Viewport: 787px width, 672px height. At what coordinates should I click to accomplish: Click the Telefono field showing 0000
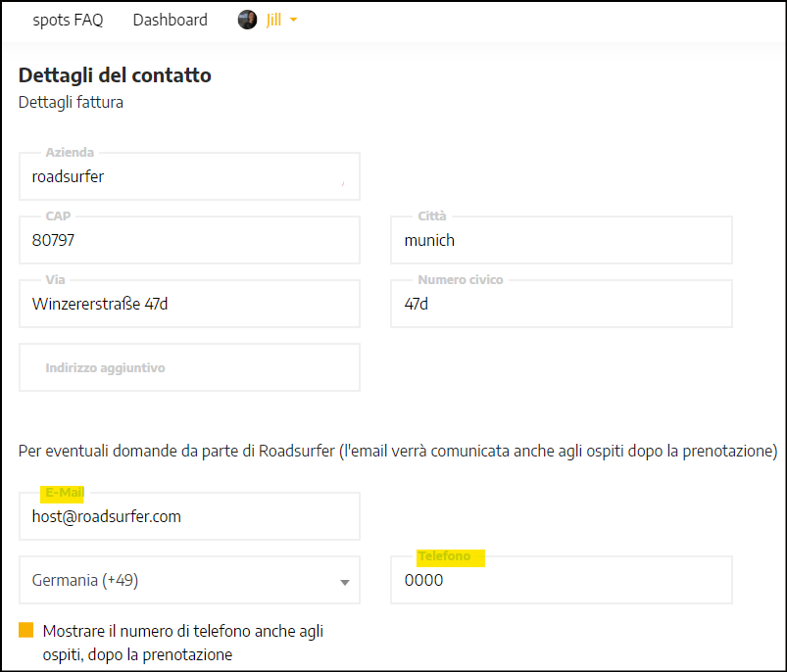562,580
